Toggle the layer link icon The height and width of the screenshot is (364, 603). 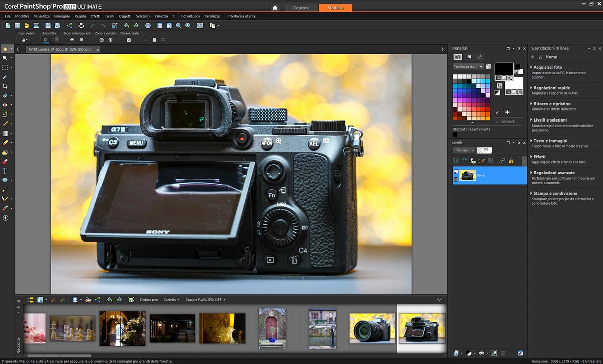(501, 161)
